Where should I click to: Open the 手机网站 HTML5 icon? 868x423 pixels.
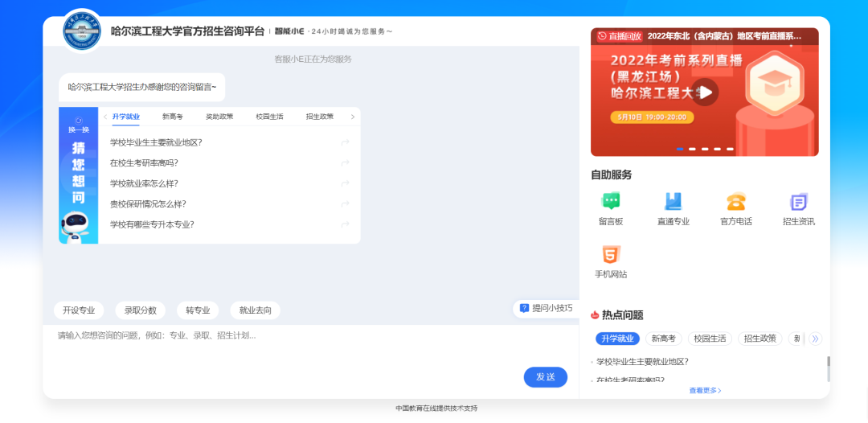click(611, 255)
